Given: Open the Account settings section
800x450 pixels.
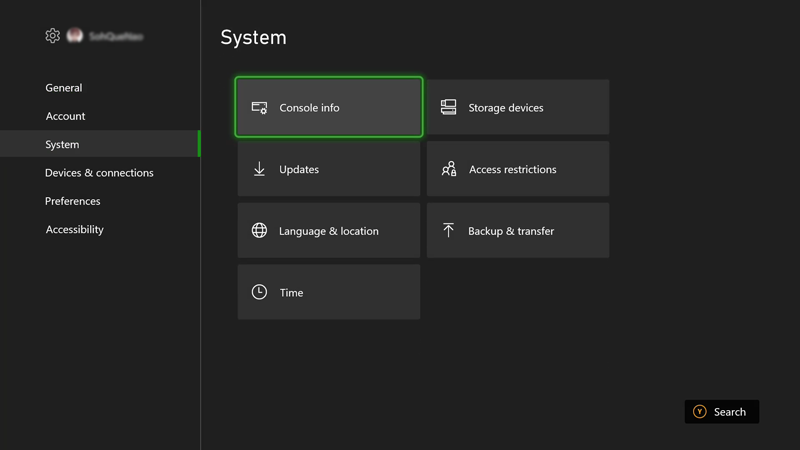Looking at the screenshot, I should click(x=65, y=116).
